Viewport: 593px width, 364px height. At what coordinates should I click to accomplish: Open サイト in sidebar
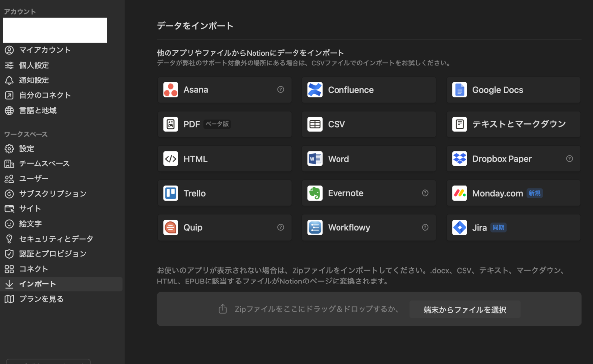(x=61, y=208)
